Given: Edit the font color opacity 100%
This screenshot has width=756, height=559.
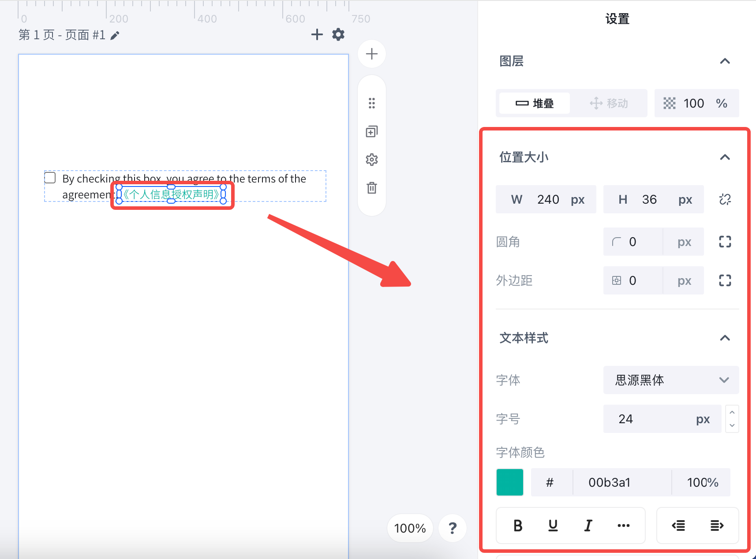Looking at the screenshot, I should point(702,482).
